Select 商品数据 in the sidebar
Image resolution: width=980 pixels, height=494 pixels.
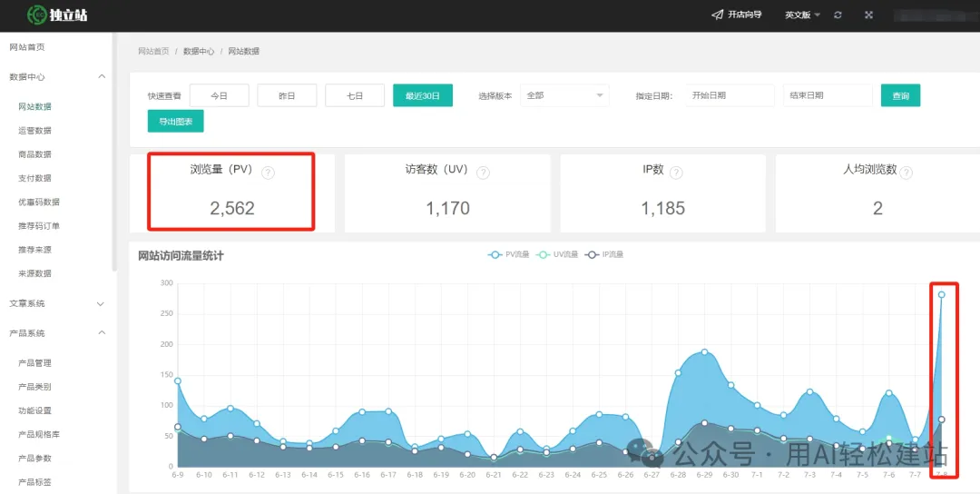click(35, 154)
